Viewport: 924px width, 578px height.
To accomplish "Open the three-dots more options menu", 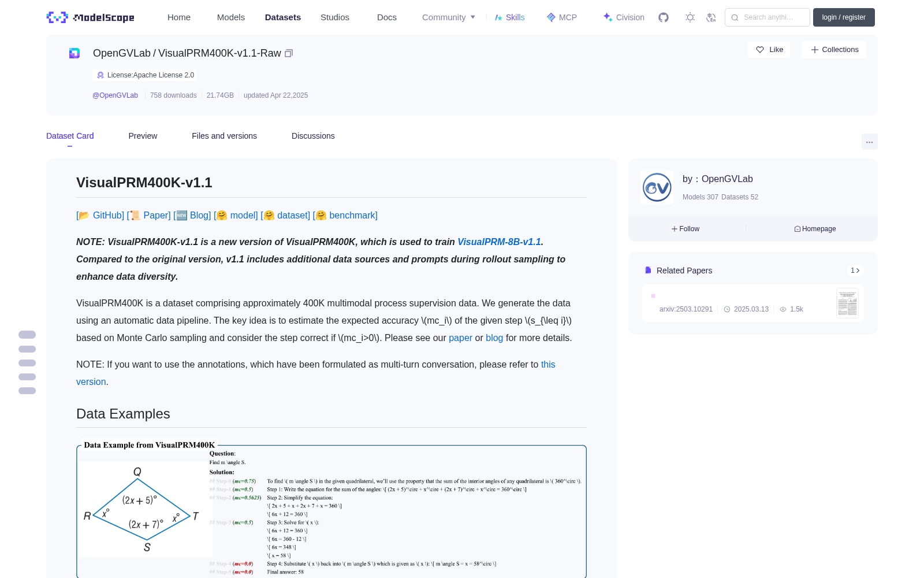I will [869, 142].
